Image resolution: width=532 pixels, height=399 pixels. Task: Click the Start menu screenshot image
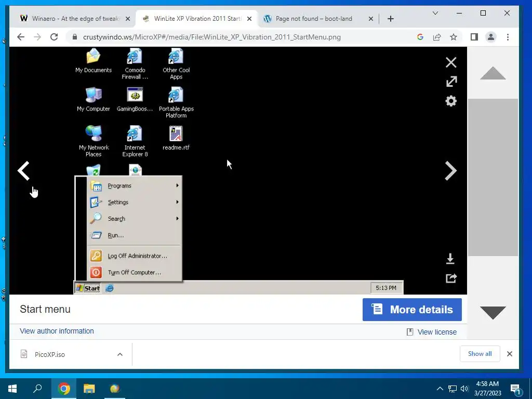[238, 170]
